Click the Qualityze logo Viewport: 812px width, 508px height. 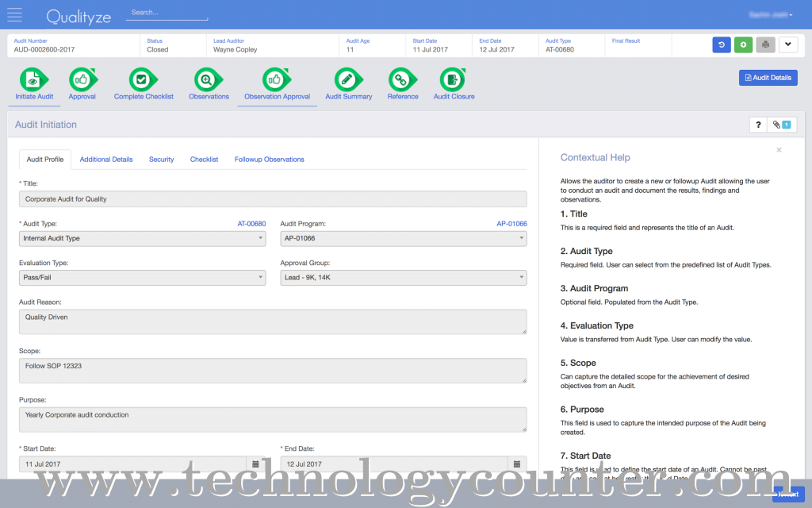point(79,17)
